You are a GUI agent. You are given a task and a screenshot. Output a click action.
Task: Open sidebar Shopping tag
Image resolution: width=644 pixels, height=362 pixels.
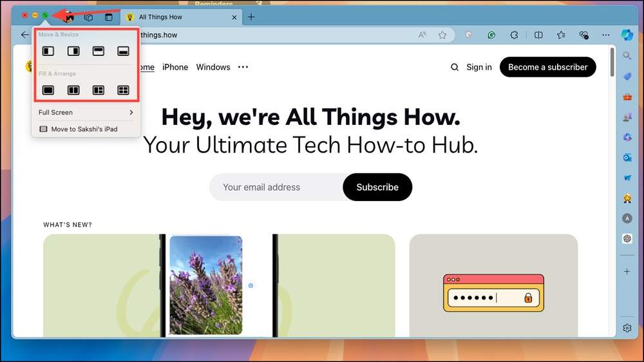[627, 77]
